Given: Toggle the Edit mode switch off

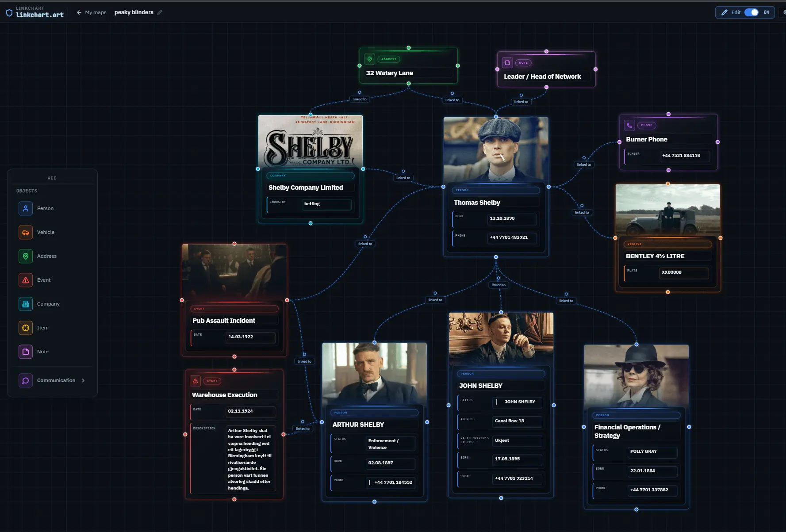Looking at the screenshot, I should (x=751, y=12).
